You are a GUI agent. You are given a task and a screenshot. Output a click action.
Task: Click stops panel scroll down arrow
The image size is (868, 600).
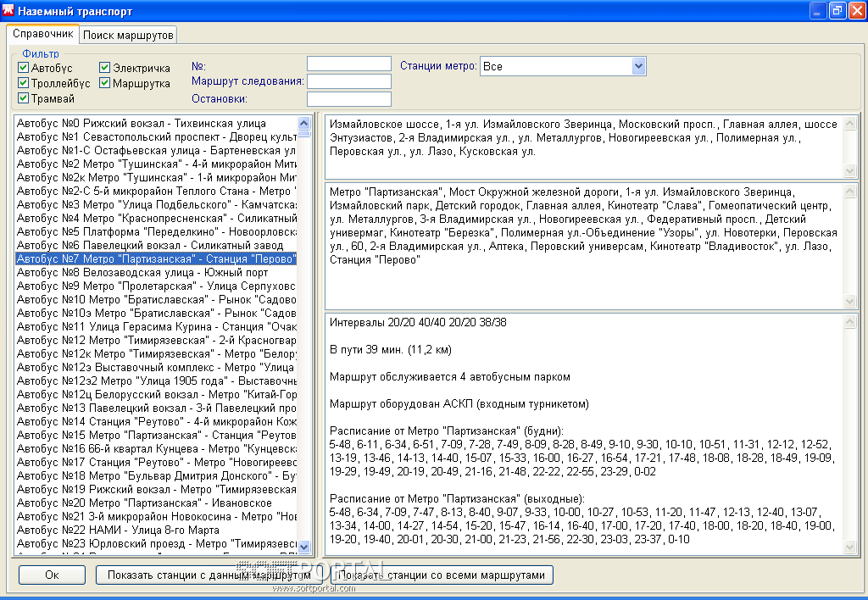(850, 301)
